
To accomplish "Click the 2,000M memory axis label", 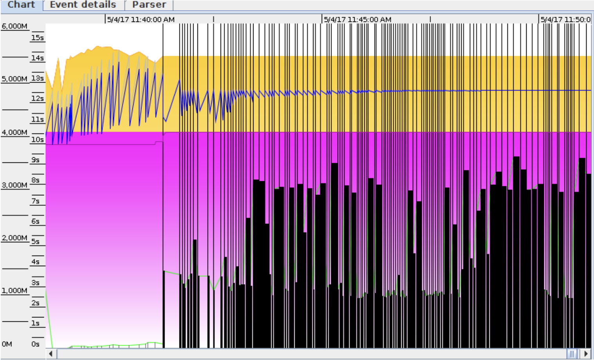I will 14,238.
